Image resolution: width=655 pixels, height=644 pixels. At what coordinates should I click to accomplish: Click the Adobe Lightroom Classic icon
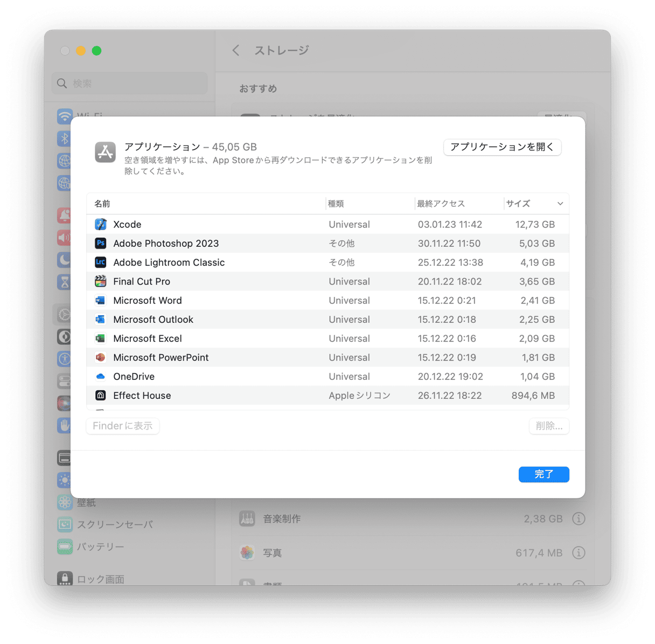(x=101, y=262)
